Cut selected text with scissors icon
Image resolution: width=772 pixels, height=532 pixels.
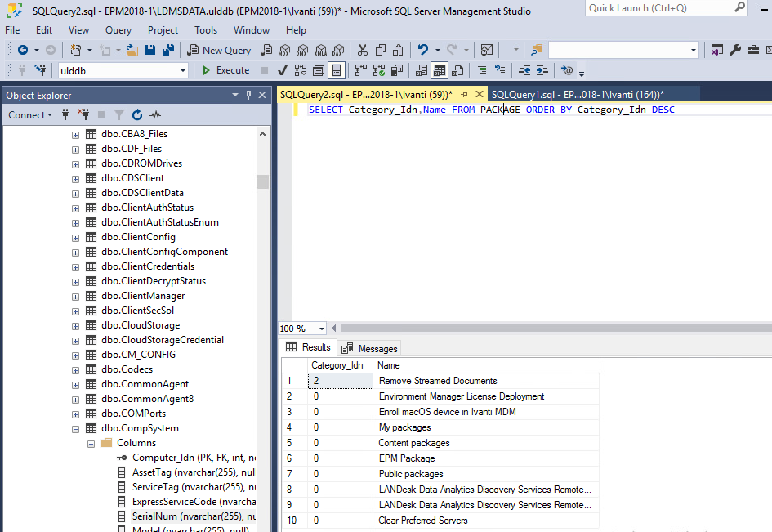(364, 50)
